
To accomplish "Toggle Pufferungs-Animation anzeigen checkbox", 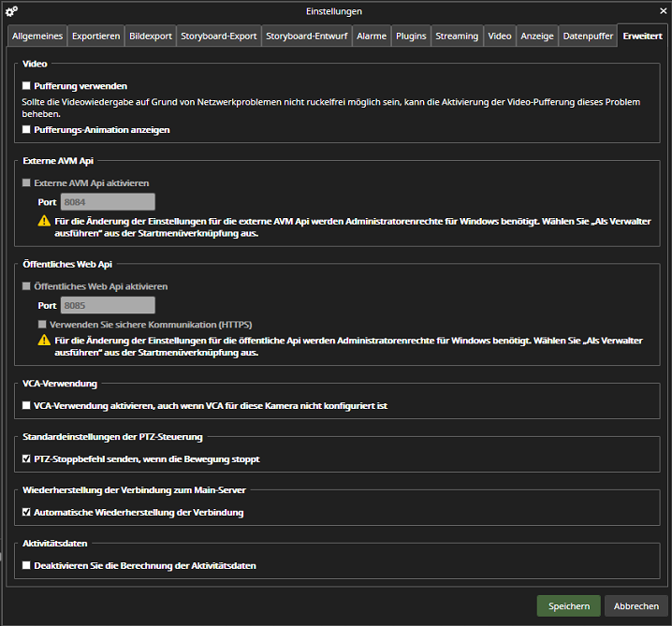I will tap(26, 129).
